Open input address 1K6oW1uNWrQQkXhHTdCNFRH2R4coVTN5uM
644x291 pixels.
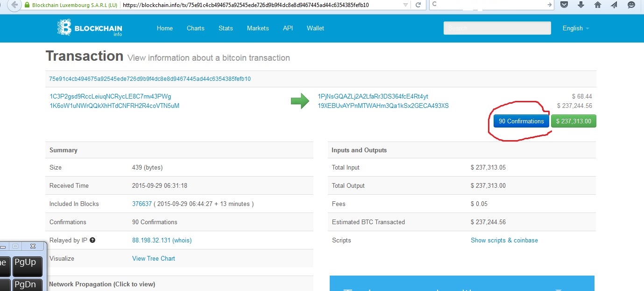pos(114,106)
